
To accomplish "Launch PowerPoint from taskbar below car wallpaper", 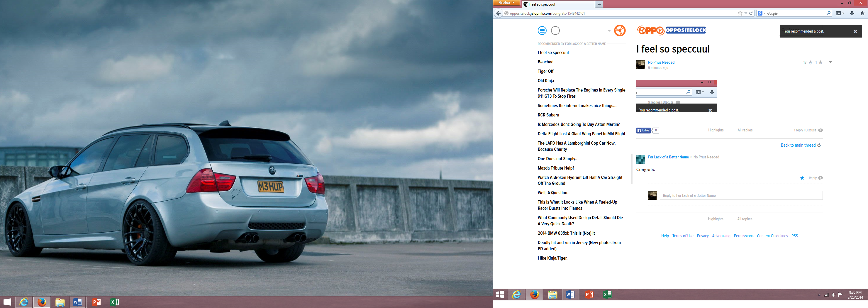I will pos(96,302).
